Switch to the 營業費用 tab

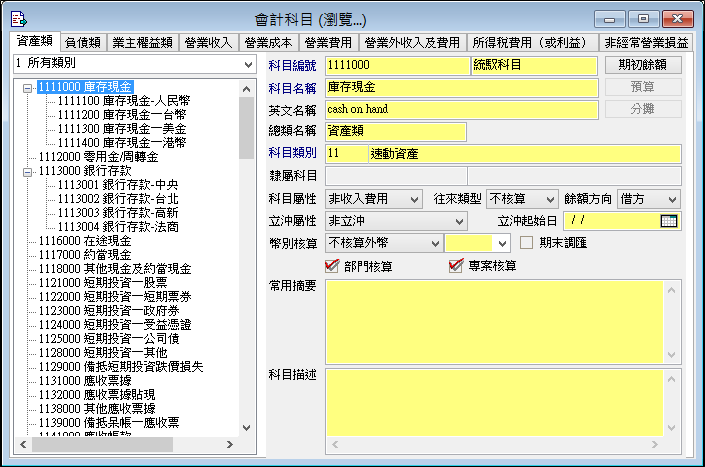coord(328,43)
